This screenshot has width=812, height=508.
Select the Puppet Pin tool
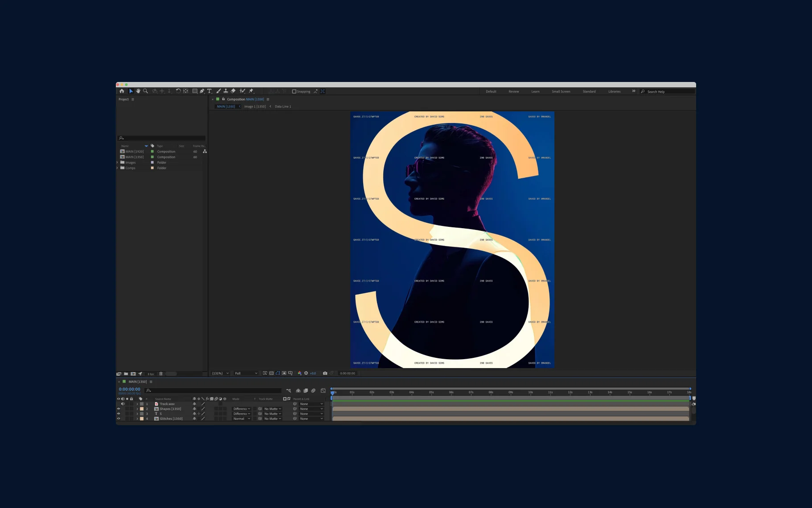point(251,91)
